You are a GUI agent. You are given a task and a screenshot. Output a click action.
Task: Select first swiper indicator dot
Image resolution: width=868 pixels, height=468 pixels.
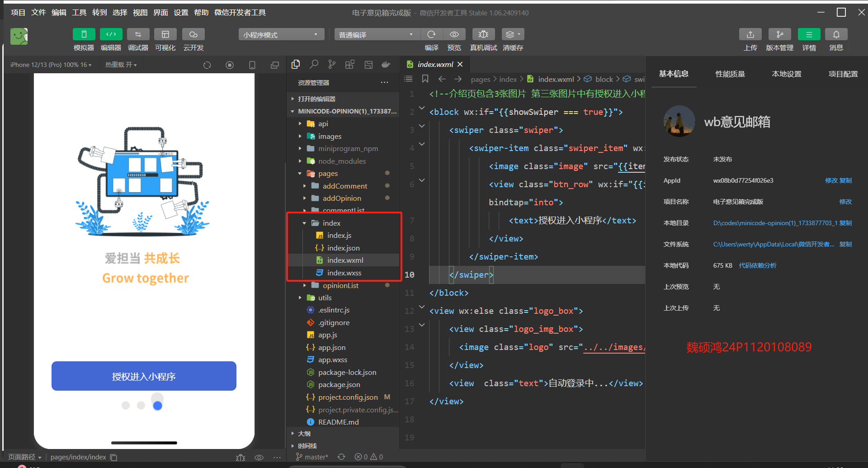[126, 405]
